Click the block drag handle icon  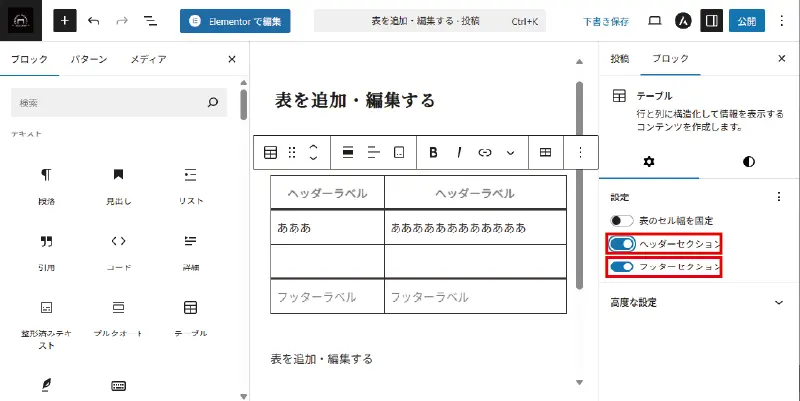pyautogui.click(x=292, y=152)
